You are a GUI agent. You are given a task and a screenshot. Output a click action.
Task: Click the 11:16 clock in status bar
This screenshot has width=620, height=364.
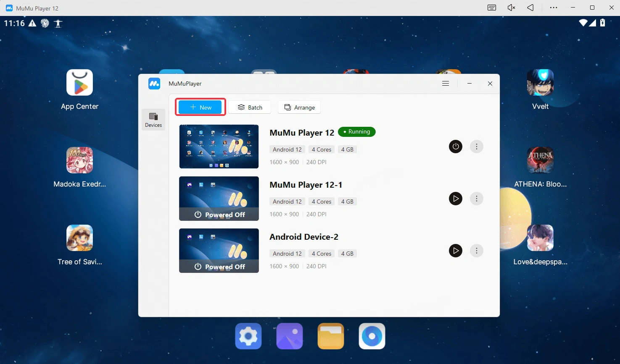click(x=14, y=23)
